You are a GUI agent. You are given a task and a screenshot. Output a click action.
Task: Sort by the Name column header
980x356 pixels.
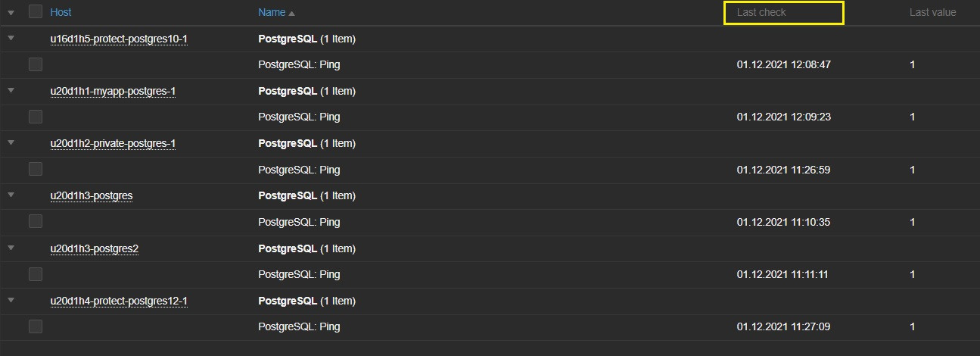[x=272, y=12]
